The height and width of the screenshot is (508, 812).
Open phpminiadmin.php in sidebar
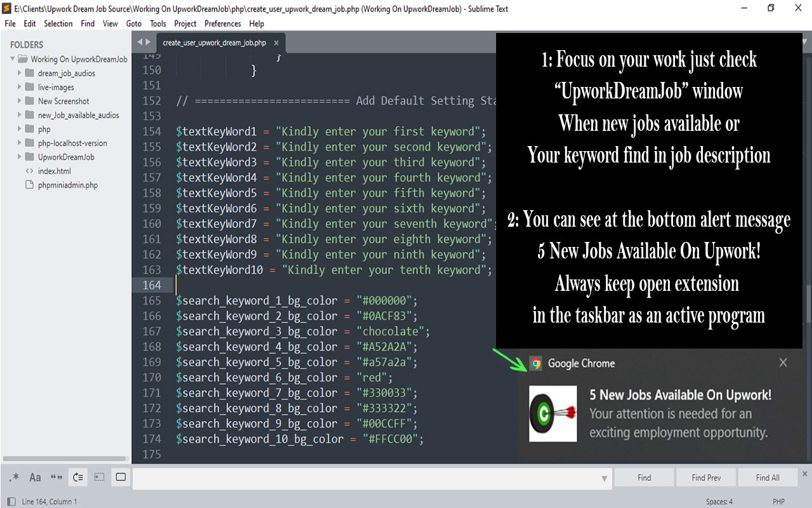68,185
